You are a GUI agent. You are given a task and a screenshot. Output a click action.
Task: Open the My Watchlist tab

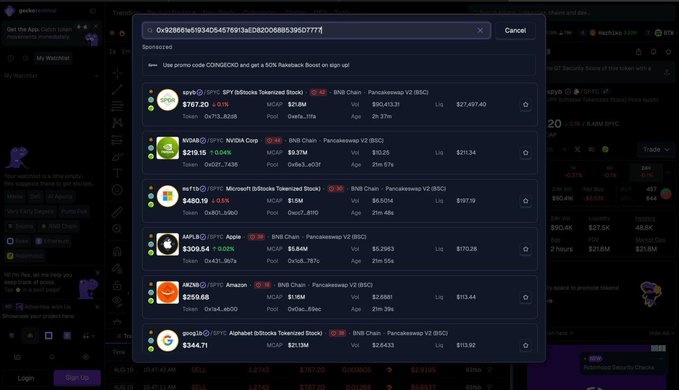pyautogui.click(x=53, y=58)
